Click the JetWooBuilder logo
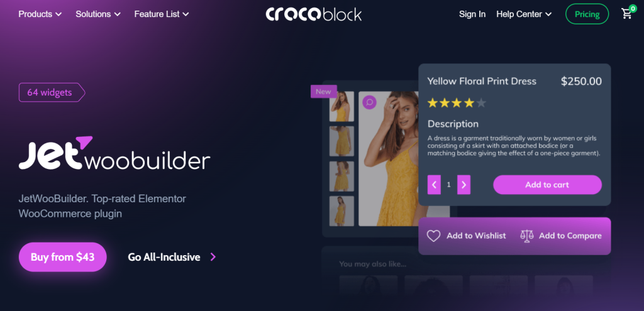The height and width of the screenshot is (311, 644). tap(114, 153)
